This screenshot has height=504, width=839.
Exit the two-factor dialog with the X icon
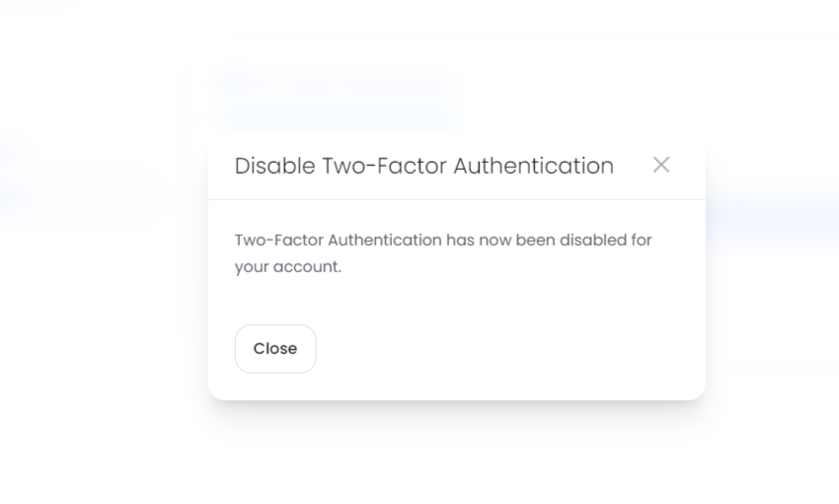661,165
